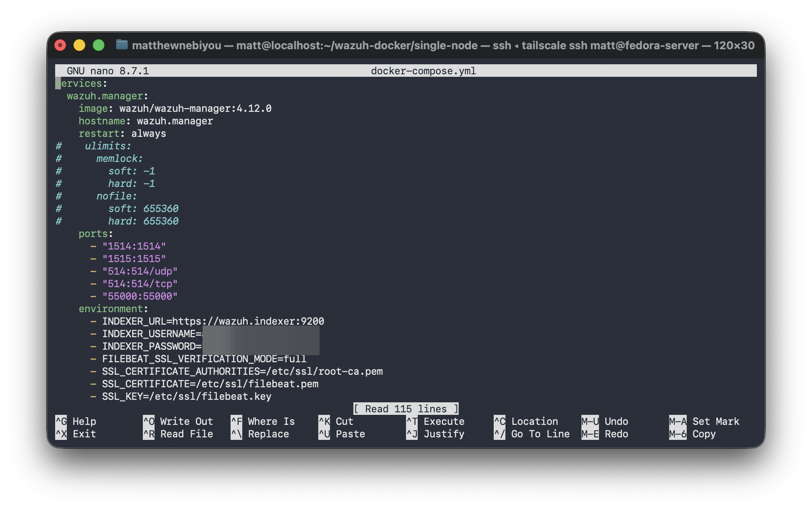Close the terminal window with red button
812x510 pixels.
point(61,45)
